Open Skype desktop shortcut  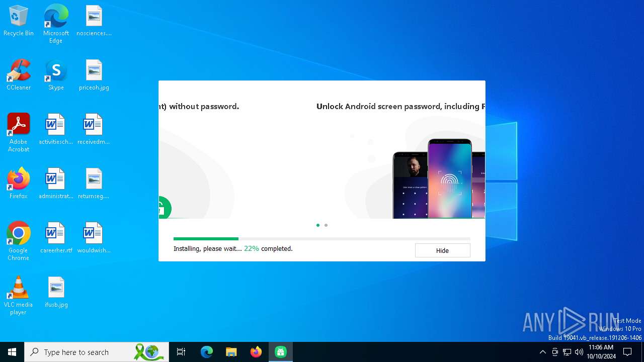tap(56, 75)
